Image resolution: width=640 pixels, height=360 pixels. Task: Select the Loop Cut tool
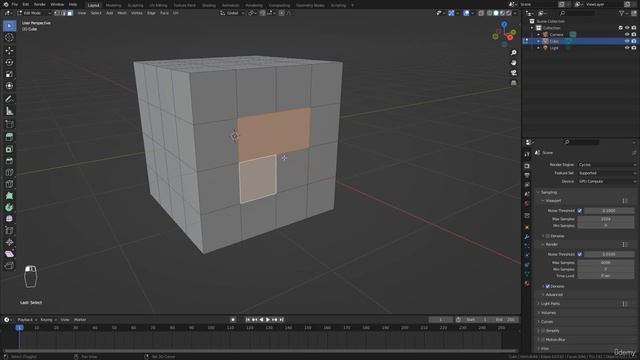9,172
